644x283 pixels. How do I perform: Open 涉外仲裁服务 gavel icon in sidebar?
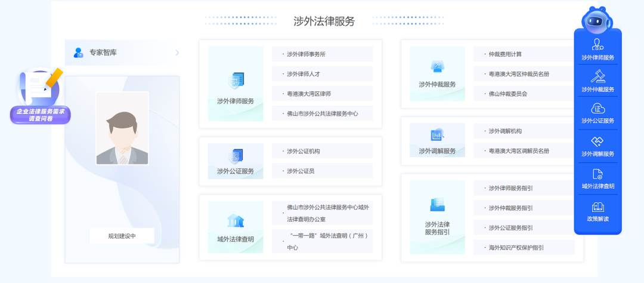597,80
